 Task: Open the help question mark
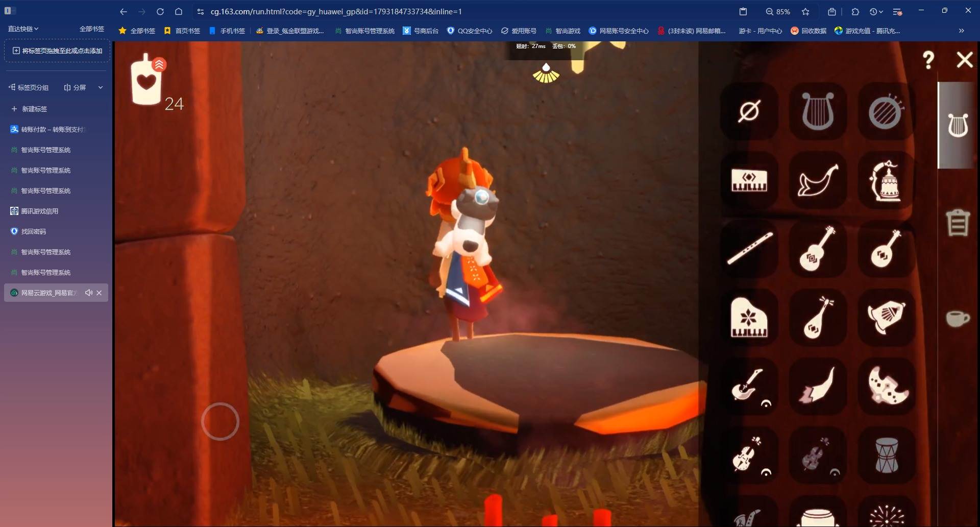tap(928, 60)
